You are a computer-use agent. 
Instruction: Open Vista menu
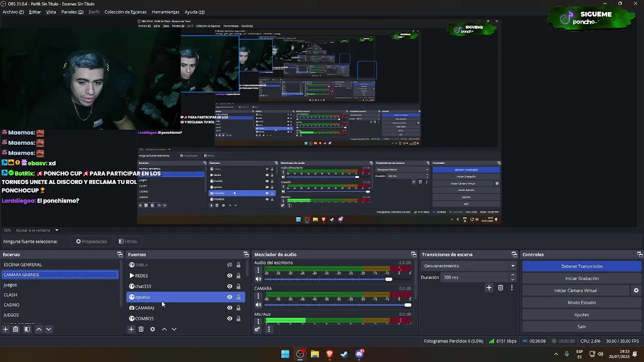point(51,12)
